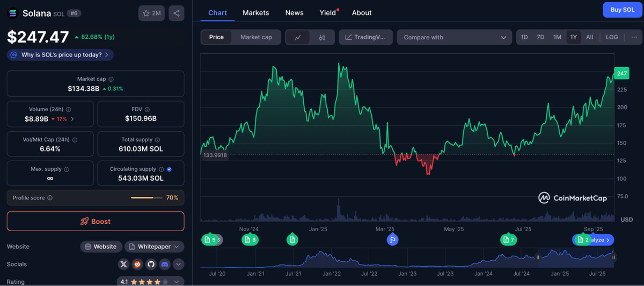644x286 pixels.
Task: Open the Discord social link
Action: point(164,264)
